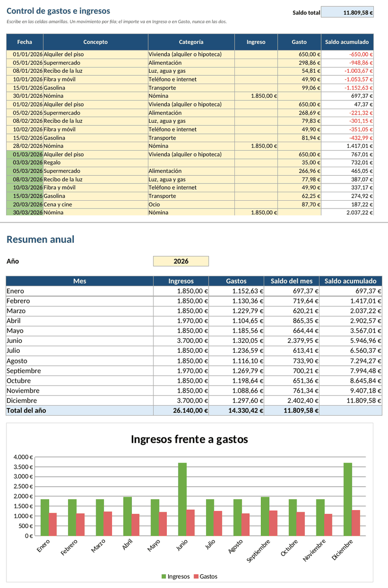Click the 'Enero' row label in the summary
The image size is (388, 588).
pyautogui.click(x=80, y=291)
